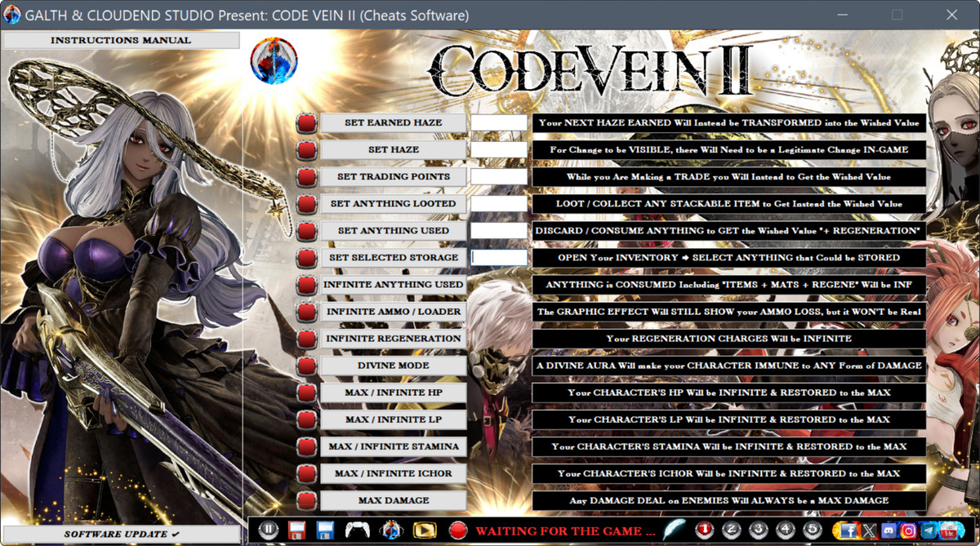980x546 pixels.
Task: Click the MAX DAMAGE button
Action: tap(393, 499)
